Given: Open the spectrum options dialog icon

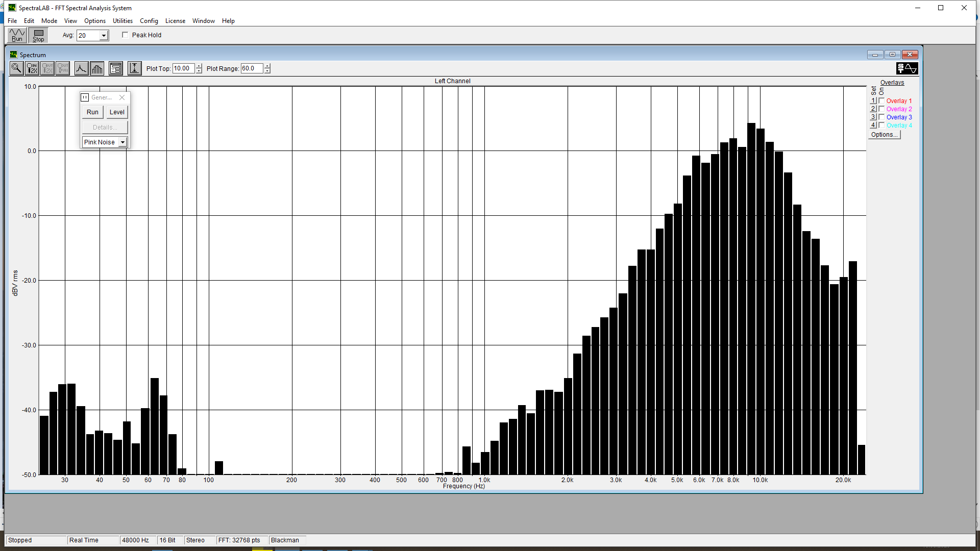Looking at the screenshot, I should pos(116,68).
